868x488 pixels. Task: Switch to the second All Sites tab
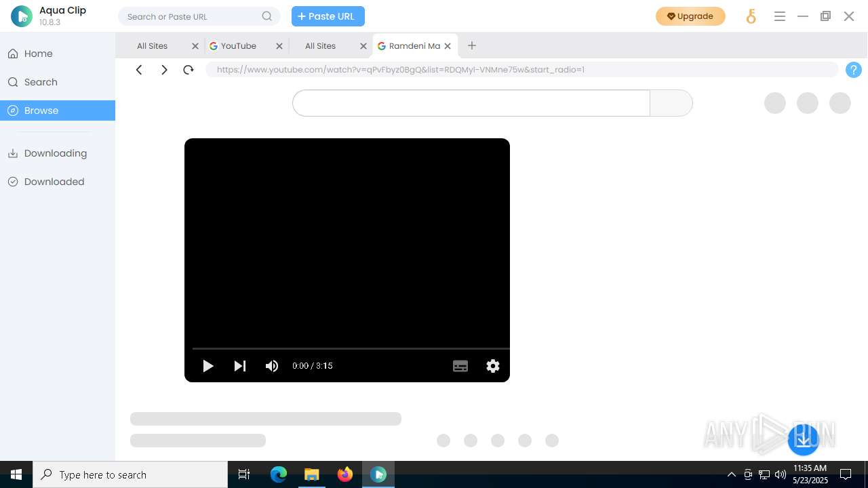[x=320, y=46]
